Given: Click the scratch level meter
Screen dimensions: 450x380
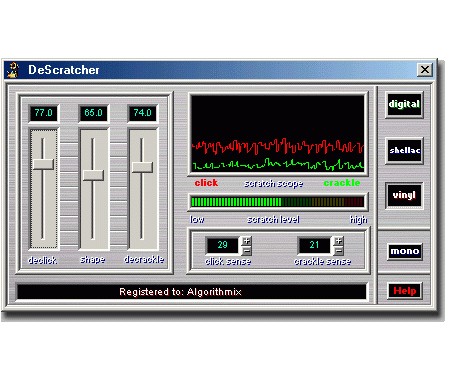Looking at the screenshot, I should click(x=277, y=202).
